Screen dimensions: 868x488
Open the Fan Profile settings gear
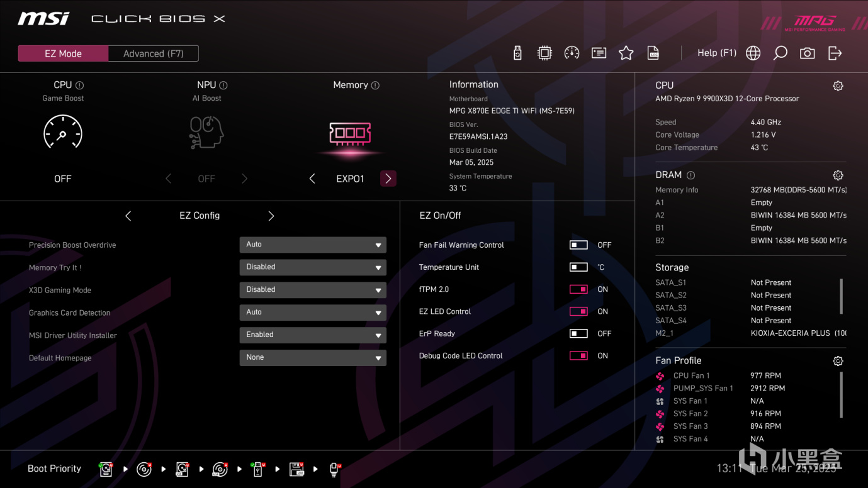click(x=838, y=361)
